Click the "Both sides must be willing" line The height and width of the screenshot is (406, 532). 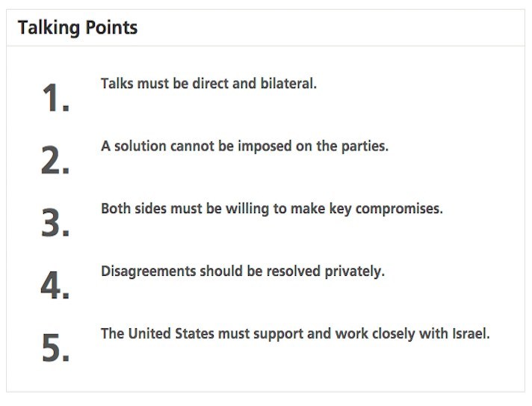point(271,209)
